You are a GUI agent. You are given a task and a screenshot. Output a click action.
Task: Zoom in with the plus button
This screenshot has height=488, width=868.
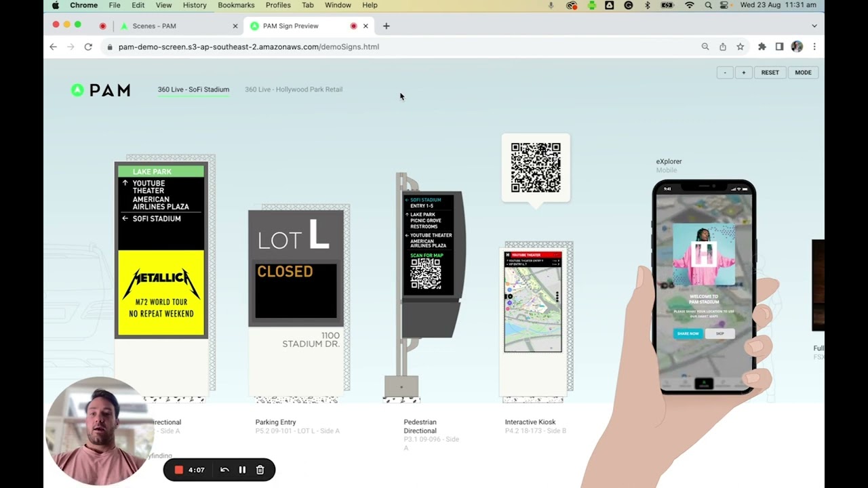[743, 73]
